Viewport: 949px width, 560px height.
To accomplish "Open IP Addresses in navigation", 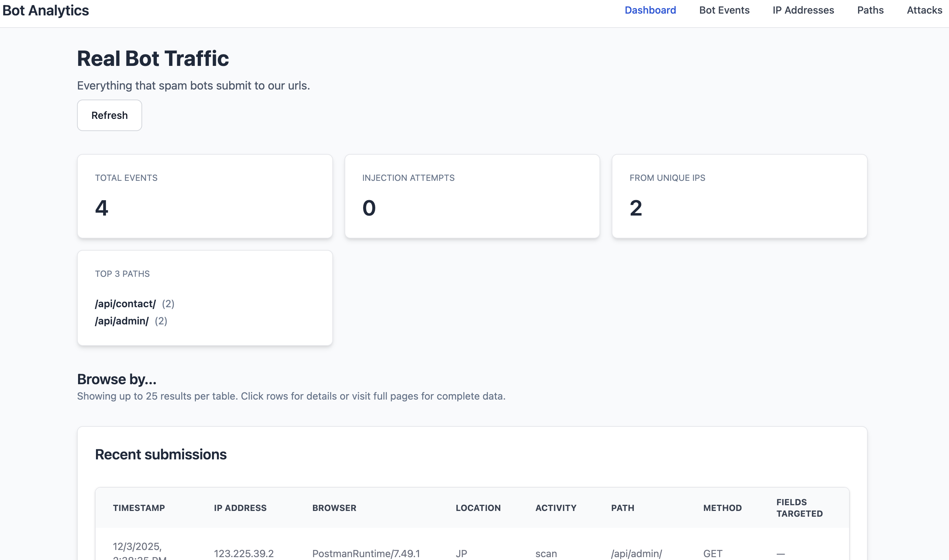I will coord(803,10).
